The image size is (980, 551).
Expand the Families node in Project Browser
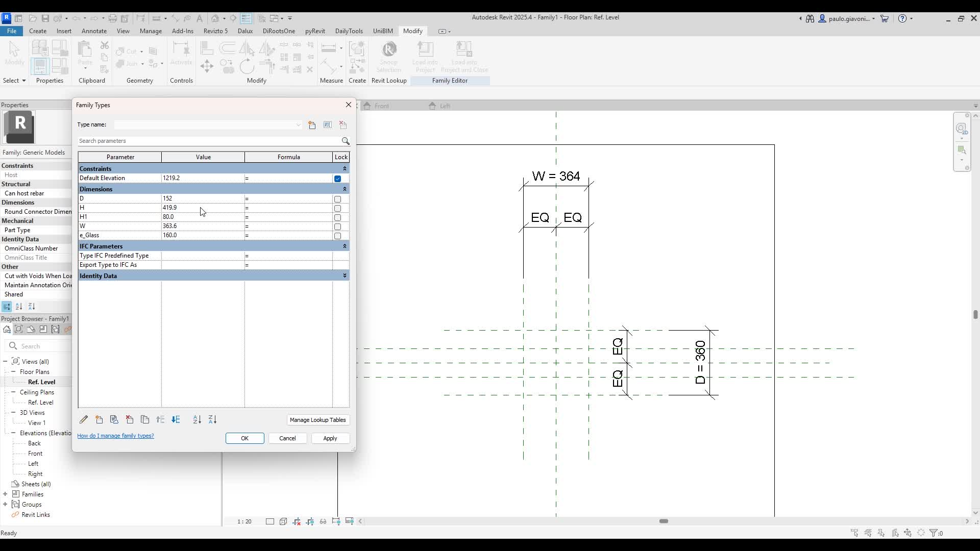click(5, 494)
